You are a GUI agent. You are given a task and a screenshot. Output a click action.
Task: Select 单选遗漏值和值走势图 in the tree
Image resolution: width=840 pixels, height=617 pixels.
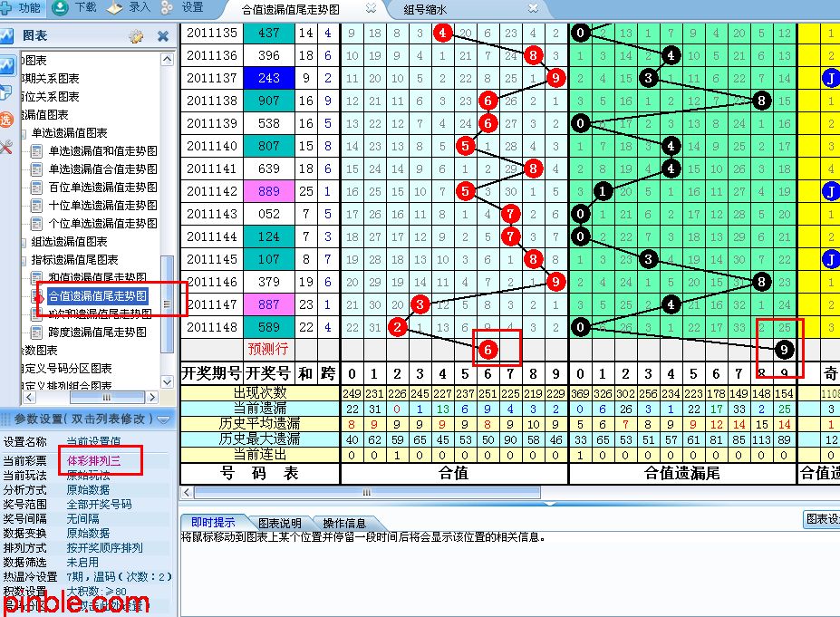[x=102, y=150]
